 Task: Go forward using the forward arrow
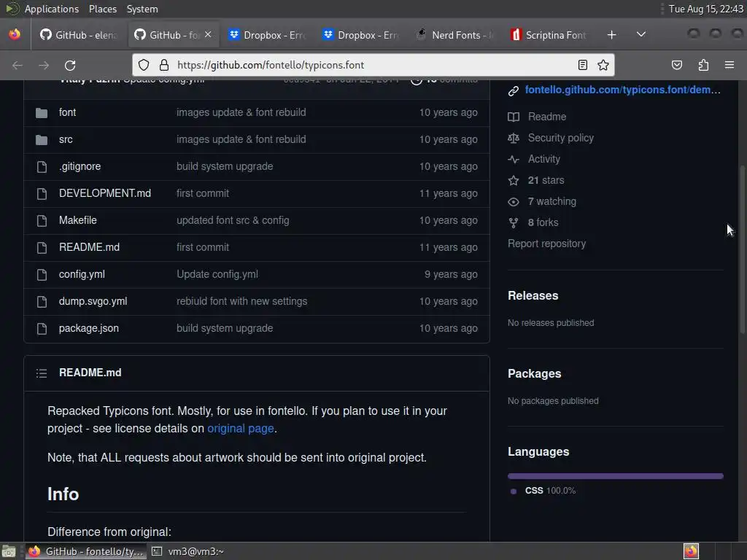pyautogui.click(x=44, y=65)
